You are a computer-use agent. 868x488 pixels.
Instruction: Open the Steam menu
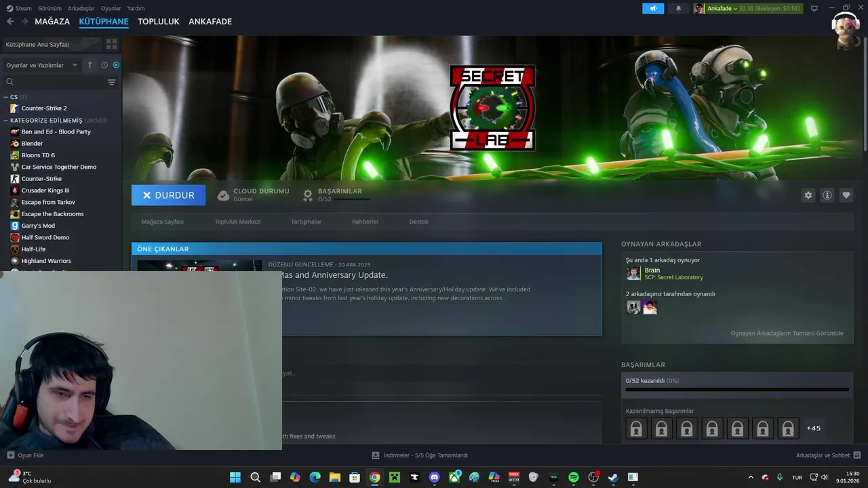[x=19, y=8]
